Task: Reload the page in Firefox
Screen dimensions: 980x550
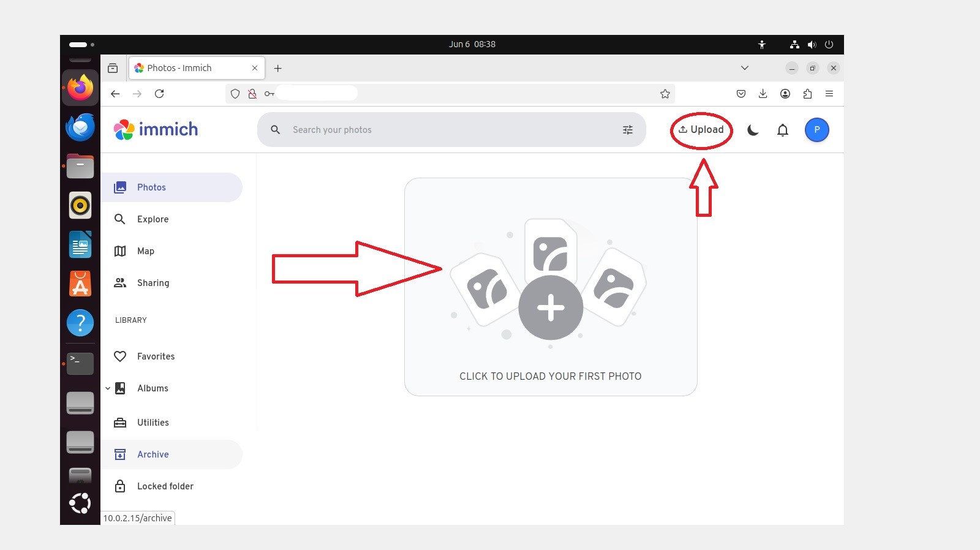Action: (159, 94)
